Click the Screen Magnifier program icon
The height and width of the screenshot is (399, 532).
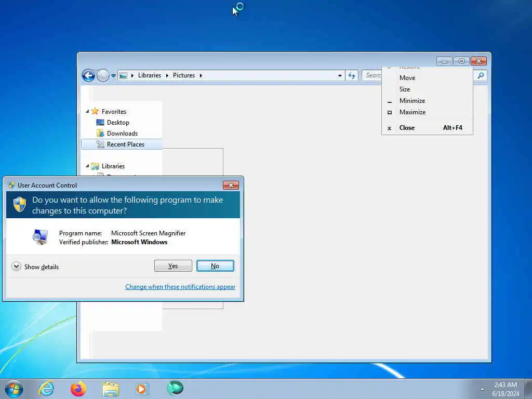tap(40, 237)
